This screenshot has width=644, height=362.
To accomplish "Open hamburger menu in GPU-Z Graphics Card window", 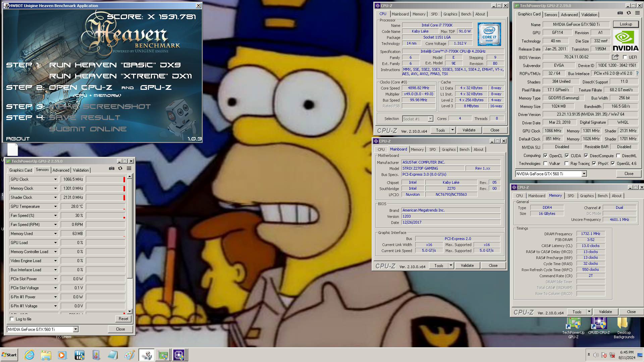I will [x=638, y=13].
